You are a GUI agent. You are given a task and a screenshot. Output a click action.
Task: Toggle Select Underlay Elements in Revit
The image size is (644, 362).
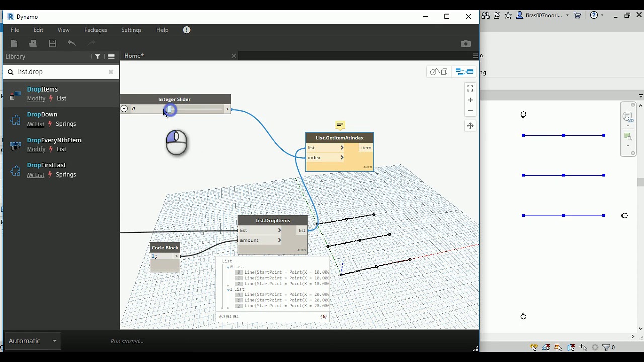pyautogui.click(x=546, y=347)
